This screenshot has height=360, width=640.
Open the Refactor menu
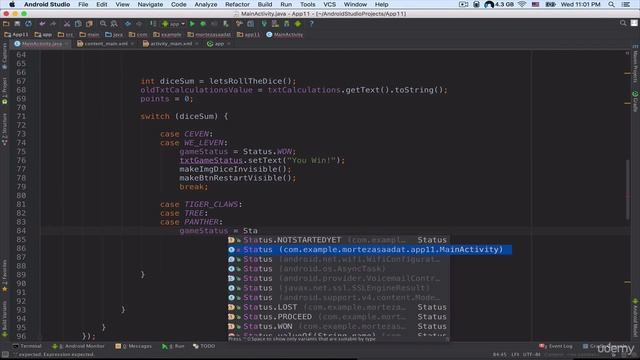coord(237,4)
